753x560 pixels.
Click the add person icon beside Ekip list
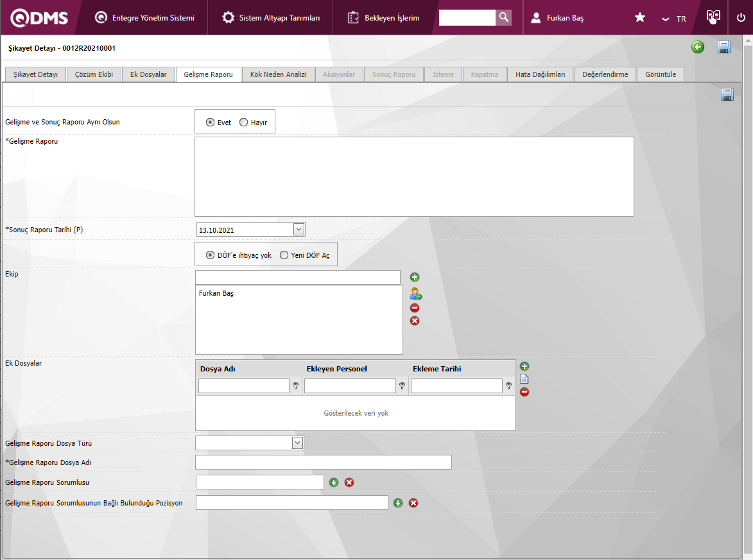pyautogui.click(x=416, y=294)
